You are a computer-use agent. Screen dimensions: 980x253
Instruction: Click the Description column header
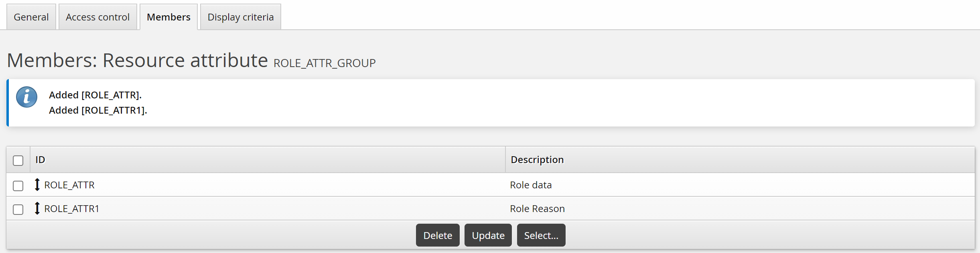point(537,160)
